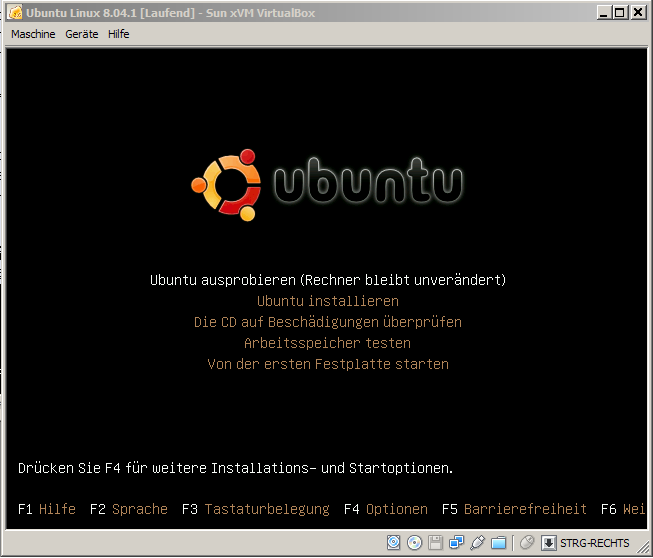Click the hard disk activity icon
Viewport: 653px width, 558px height.
pyautogui.click(x=393, y=542)
